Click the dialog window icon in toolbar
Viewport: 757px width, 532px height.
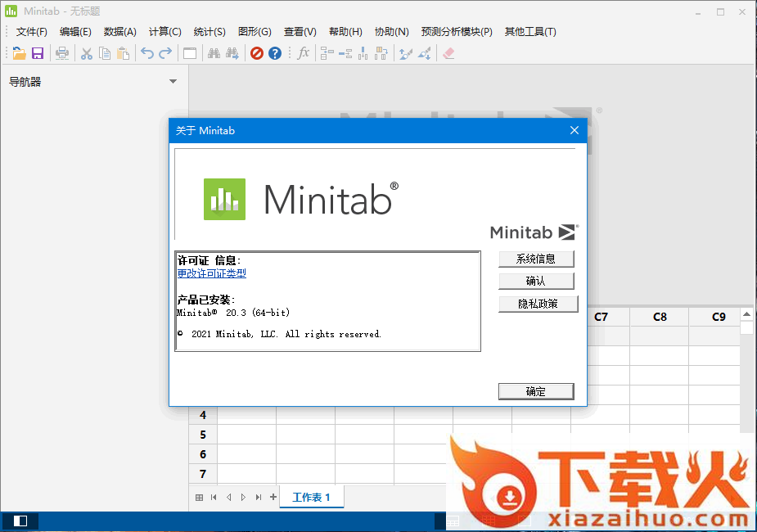click(x=190, y=53)
